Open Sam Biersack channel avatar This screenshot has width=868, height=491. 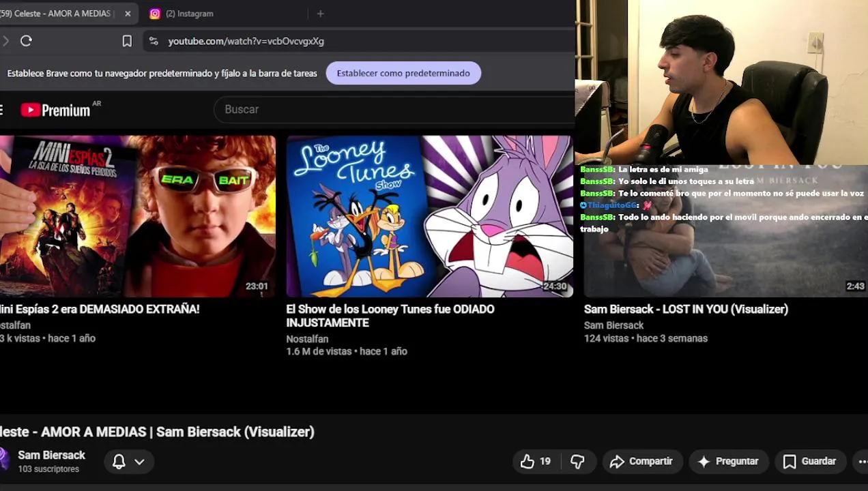click(x=4, y=460)
